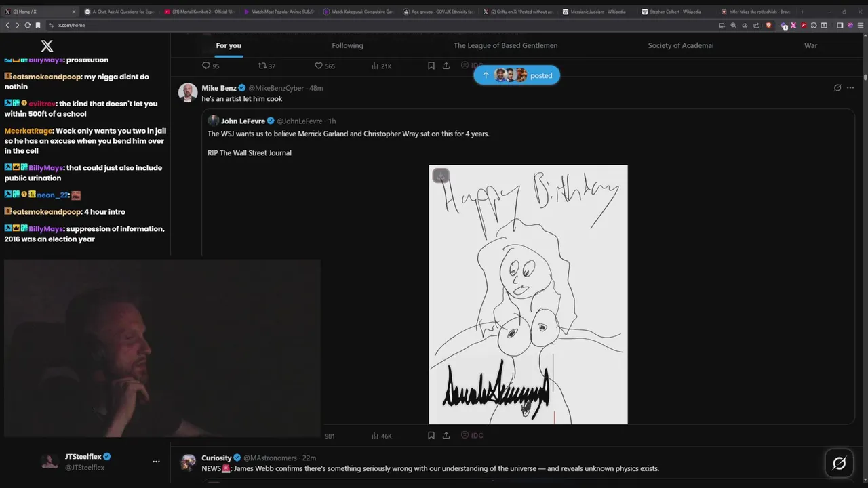Screen dimensions: 868x488
Task: Click the X logo in the sidebar
Action: [x=47, y=45]
